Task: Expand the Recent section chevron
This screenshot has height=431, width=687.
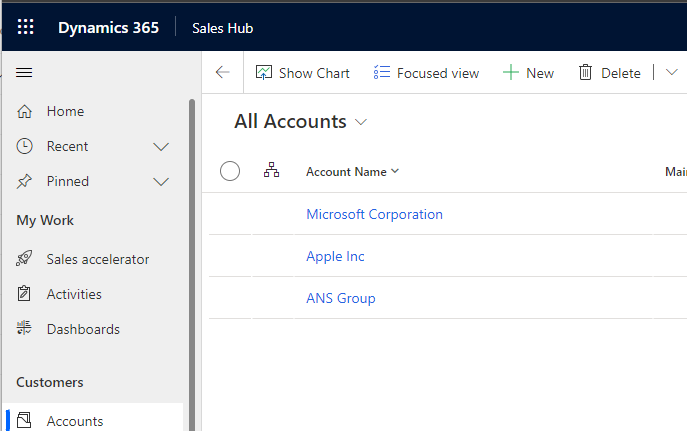Action: (x=161, y=147)
